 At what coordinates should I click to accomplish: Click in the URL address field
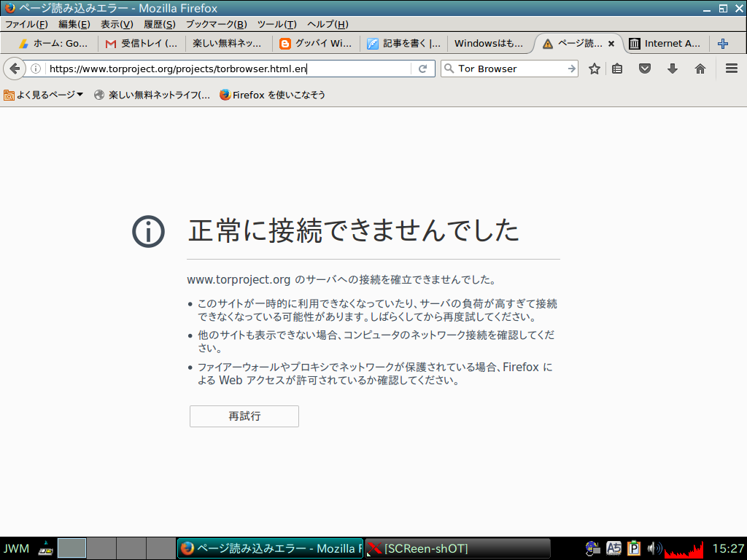point(228,69)
